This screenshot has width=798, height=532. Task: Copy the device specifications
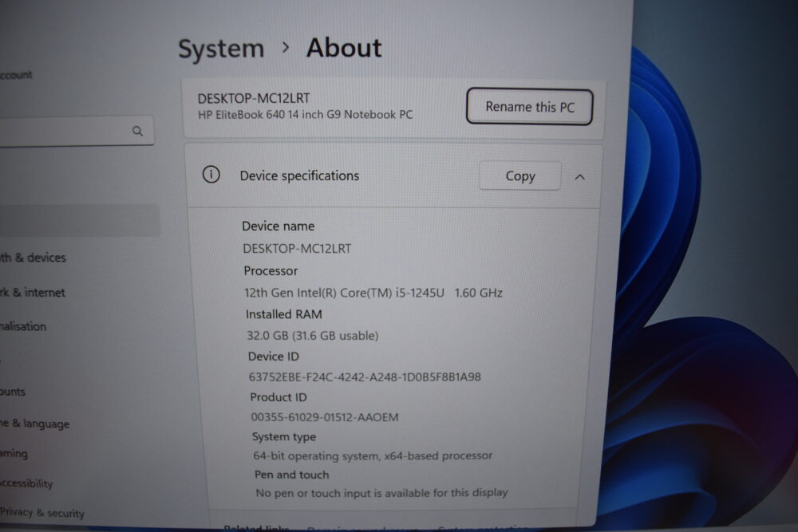click(519, 176)
